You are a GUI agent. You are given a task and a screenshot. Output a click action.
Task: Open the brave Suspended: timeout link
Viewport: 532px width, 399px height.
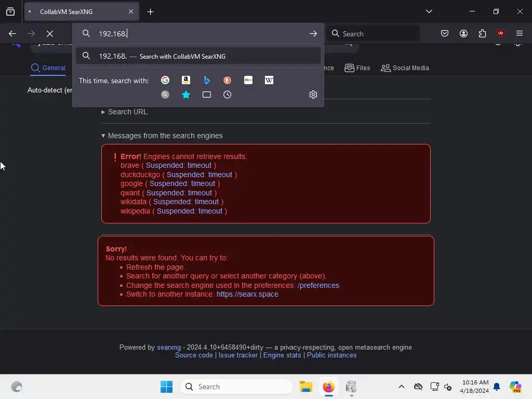(179, 166)
